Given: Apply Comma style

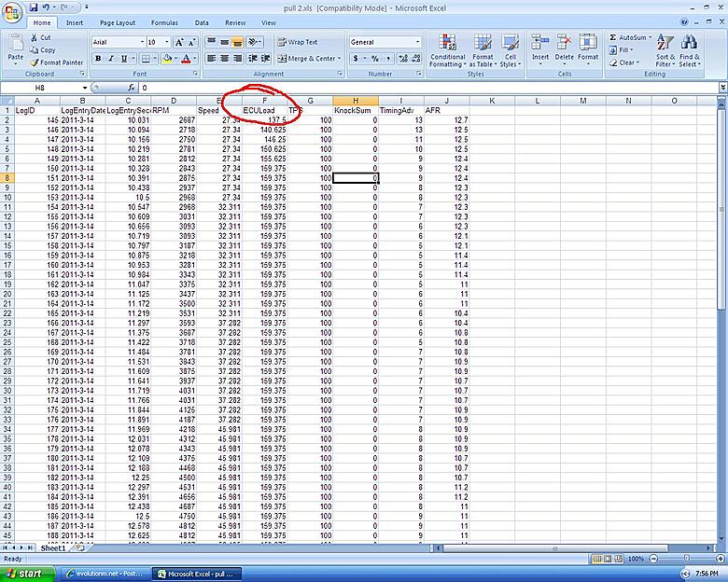Looking at the screenshot, I should click(x=388, y=59).
